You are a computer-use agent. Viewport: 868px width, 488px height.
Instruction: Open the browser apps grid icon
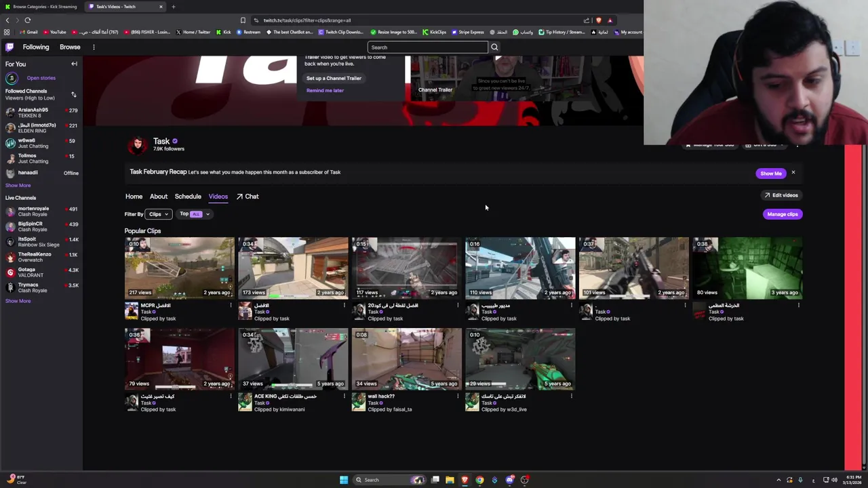click(7, 32)
